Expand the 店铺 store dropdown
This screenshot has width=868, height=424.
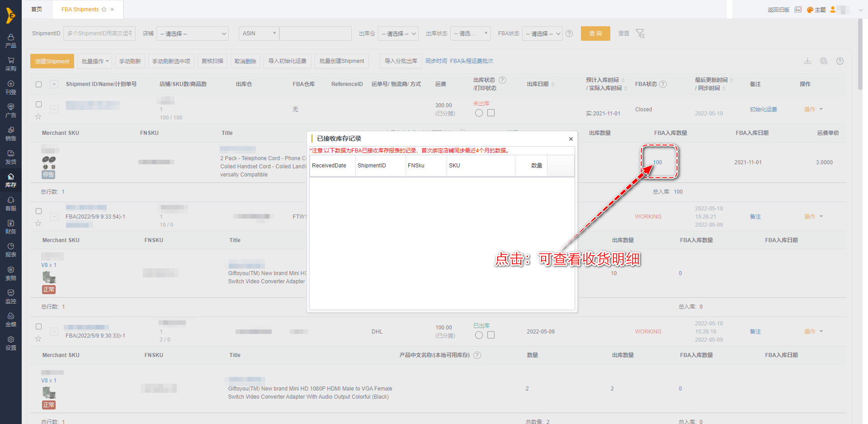point(193,33)
